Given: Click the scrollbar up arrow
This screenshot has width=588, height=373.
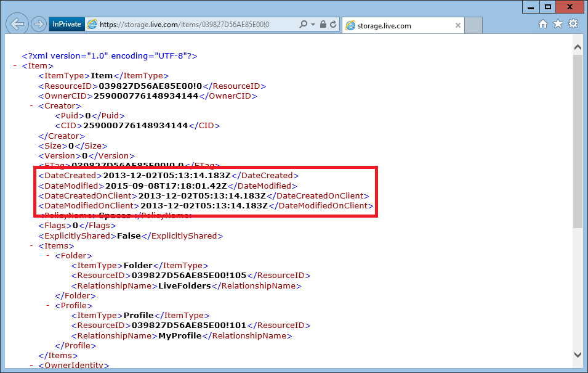Looking at the screenshot, I should [x=578, y=47].
